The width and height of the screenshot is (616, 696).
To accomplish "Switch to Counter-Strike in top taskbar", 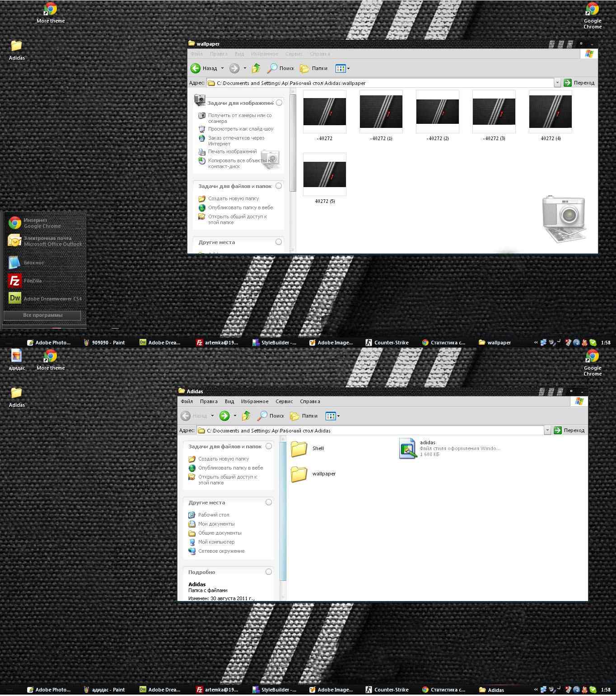I will pos(387,343).
